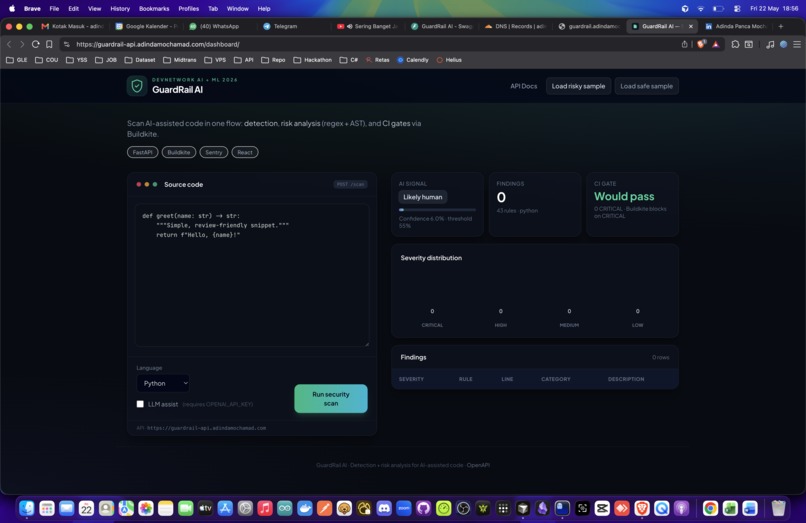The height and width of the screenshot is (523, 806).
Task: Open the Python language dropdown
Action: (x=163, y=383)
